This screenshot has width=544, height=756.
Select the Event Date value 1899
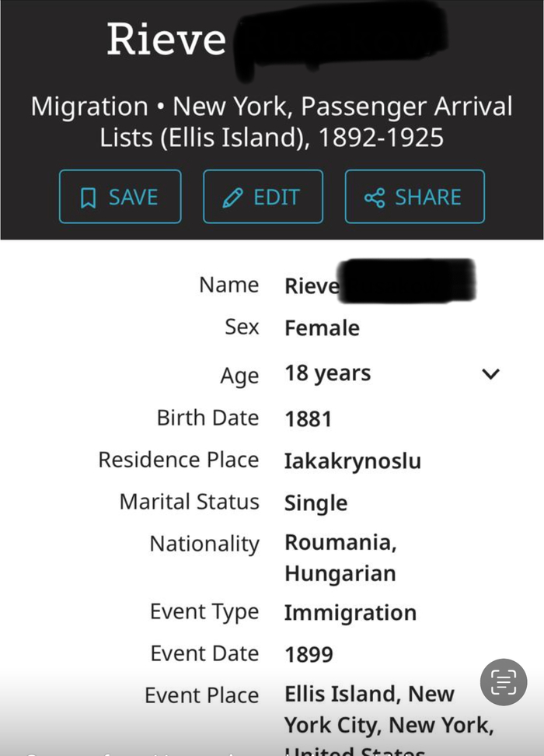(309, 655)
